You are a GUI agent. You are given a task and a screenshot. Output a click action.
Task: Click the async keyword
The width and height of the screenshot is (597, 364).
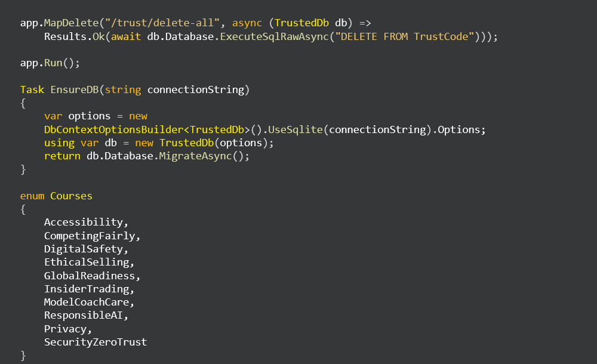[247, 23]
